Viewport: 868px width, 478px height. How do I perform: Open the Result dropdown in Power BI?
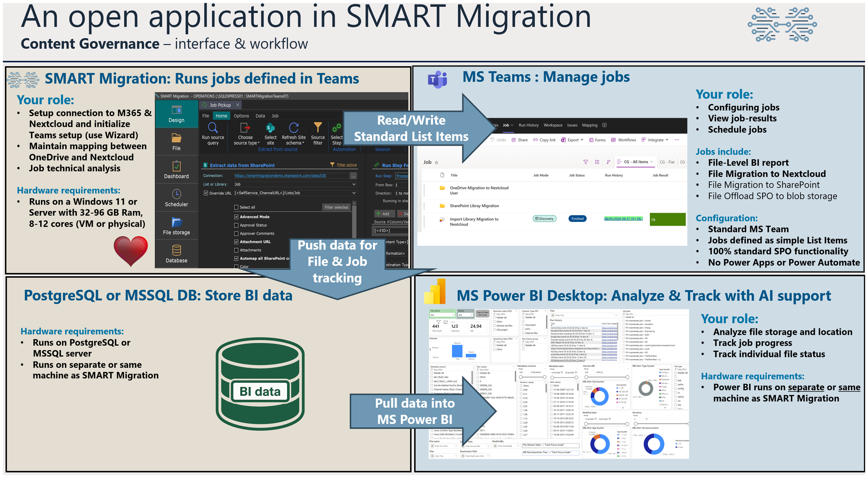(x=465, y=315)
